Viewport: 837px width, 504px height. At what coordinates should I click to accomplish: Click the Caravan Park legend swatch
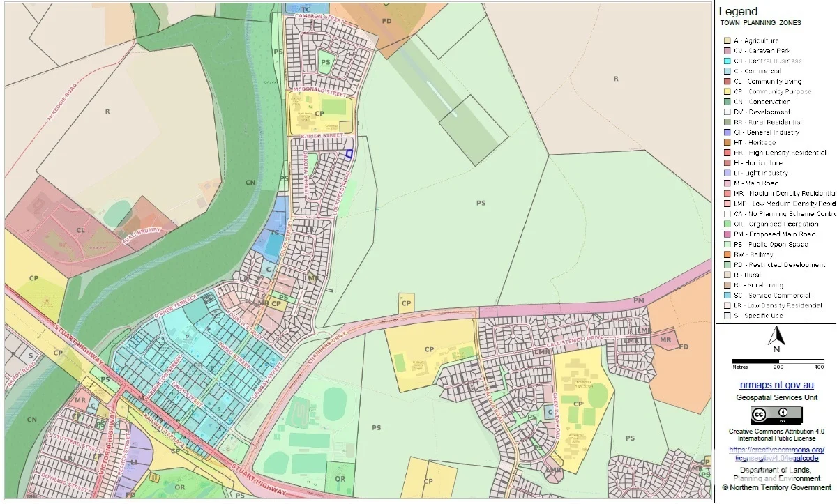727,51
